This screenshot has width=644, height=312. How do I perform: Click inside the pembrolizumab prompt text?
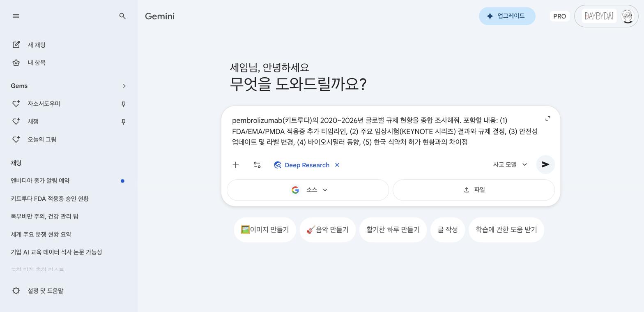[x=385, y=131]
